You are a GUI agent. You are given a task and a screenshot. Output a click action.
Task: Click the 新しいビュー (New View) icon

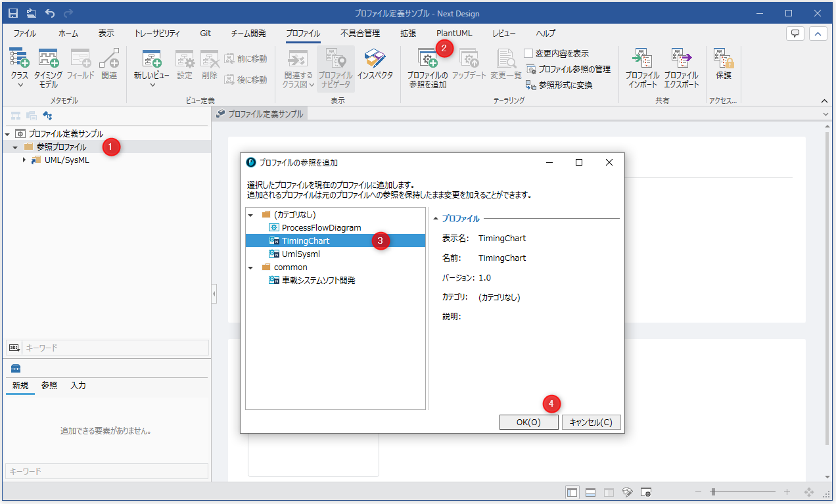point(152,58)
